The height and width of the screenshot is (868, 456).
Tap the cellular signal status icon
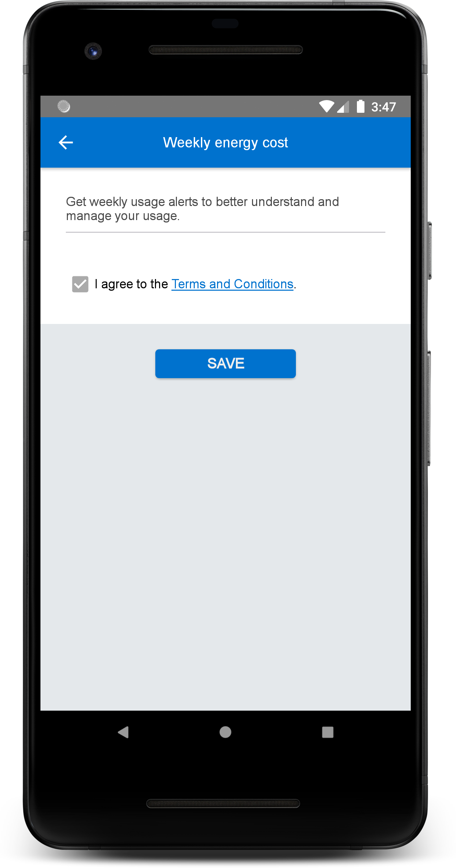[x=343, y=107]
